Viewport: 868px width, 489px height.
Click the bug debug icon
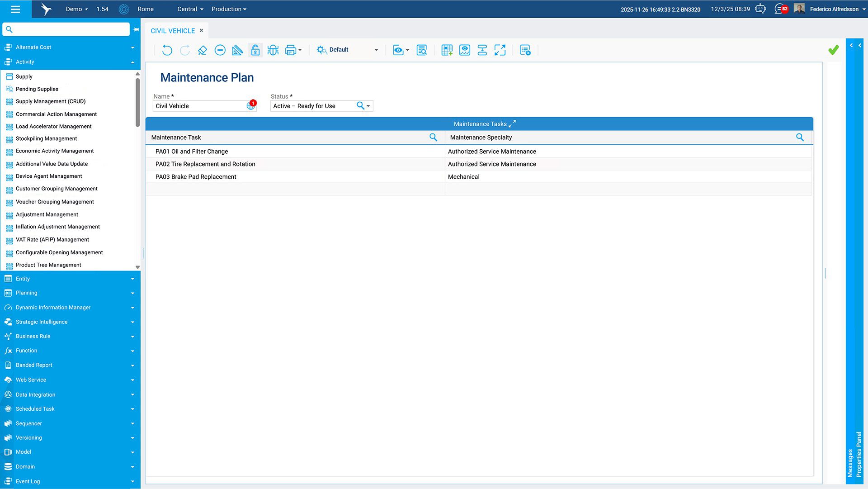point(273,50)
